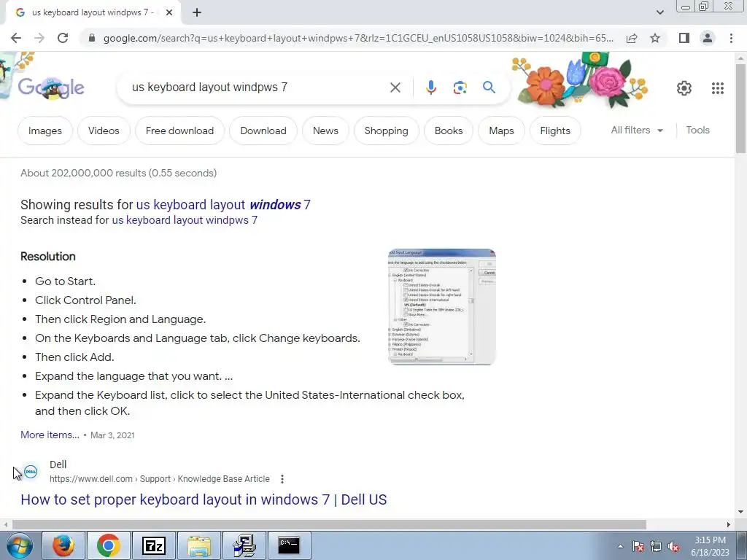The height and width of the screenshot is (560, 747).
Task: Switch to News results
Action: coord(325,131)
